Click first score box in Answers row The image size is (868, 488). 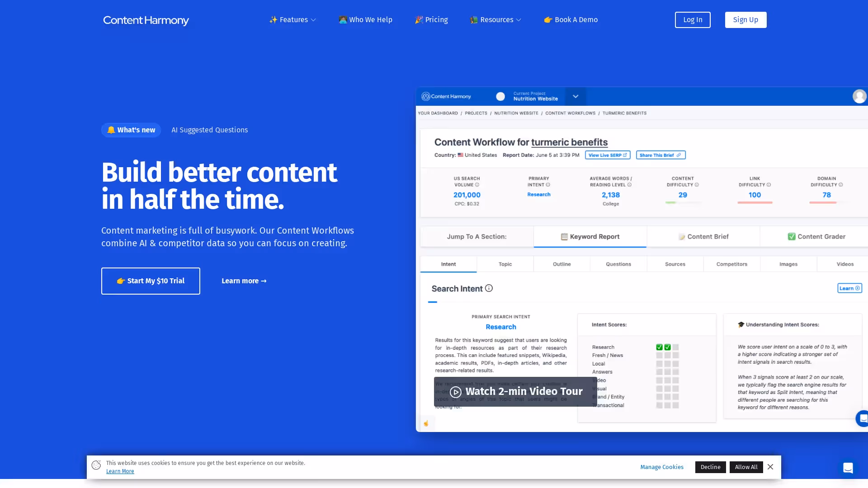click(x=660, y=372)
